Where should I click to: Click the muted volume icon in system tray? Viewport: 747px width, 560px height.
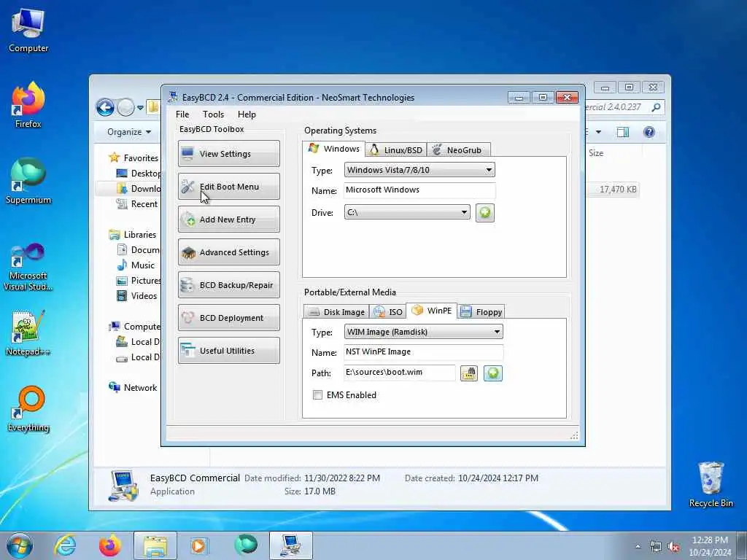click(x=673, y=547)
